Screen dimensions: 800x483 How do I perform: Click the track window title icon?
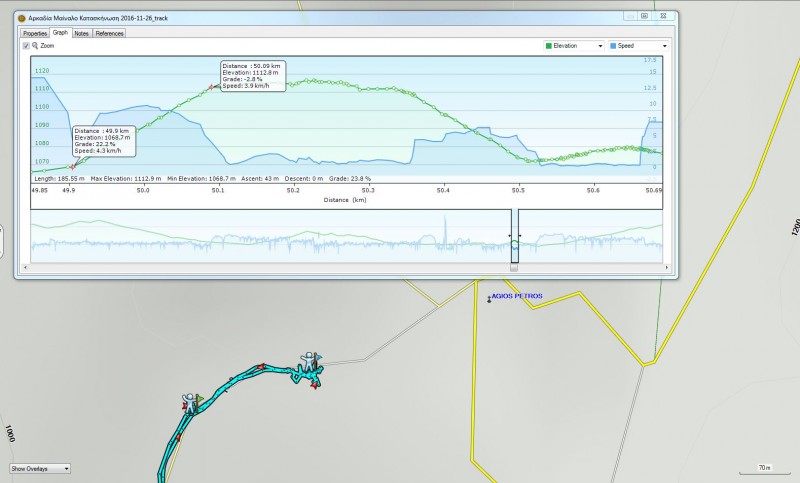21,18
